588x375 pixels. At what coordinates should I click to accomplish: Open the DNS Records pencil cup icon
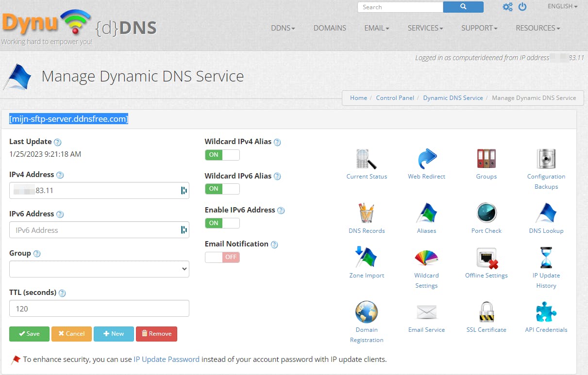367,213
